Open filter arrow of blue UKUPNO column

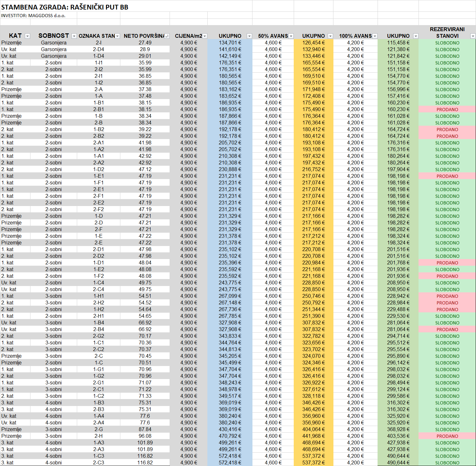pyautogui.click(x=249, y=36)
